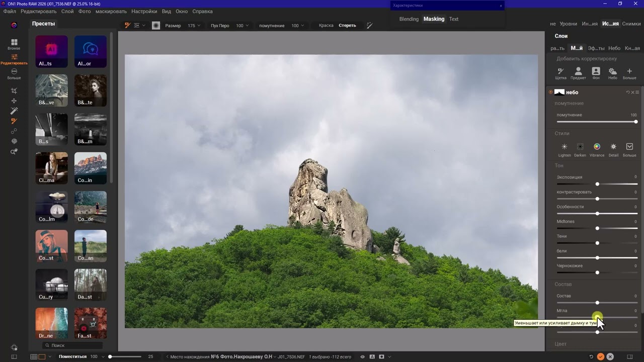Open the небо layer options menu
This screenshot has width=644, height=362.
(x=637, y=93)
